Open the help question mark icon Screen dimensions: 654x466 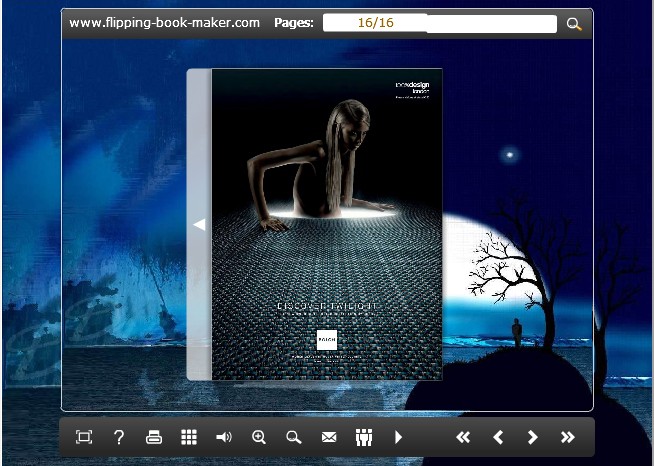click(119, 437)
